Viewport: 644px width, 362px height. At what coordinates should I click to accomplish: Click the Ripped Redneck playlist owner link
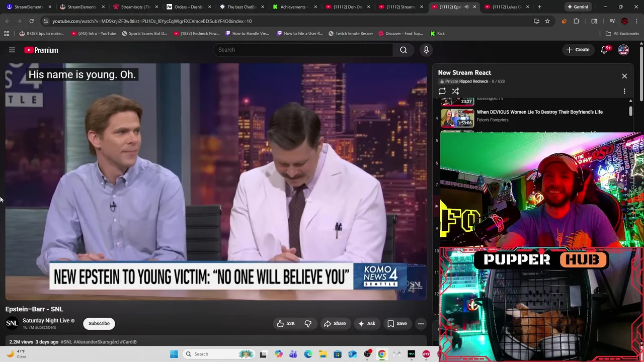click(x=473, y=81)
